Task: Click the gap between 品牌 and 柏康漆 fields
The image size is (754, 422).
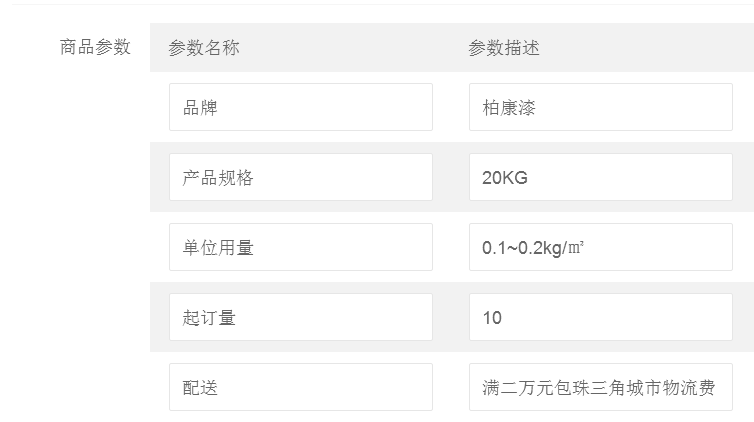Action: pyautogui.click(x=451, y=107)
